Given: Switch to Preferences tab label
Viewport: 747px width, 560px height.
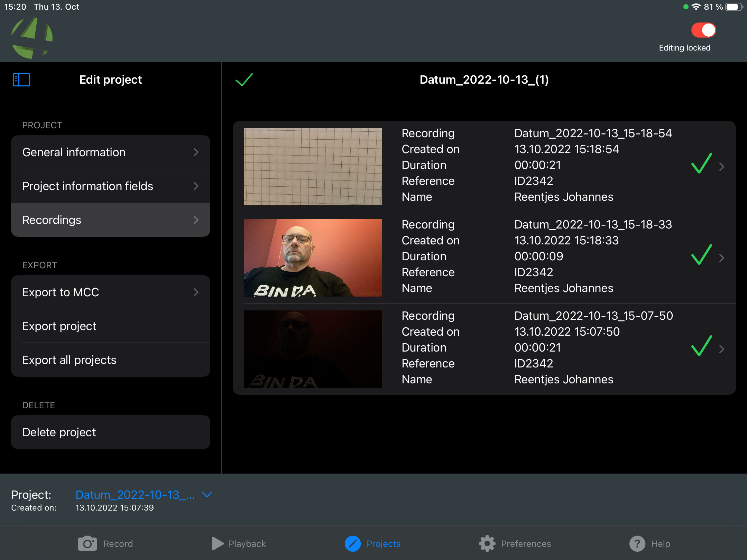Looking at the screenshot, I should tap(526, 544).
